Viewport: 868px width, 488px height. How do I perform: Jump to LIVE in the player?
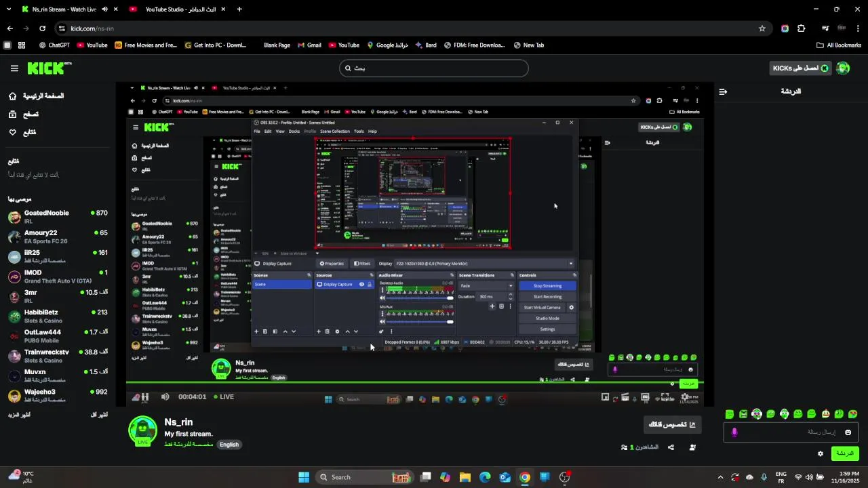coord(223,397)
